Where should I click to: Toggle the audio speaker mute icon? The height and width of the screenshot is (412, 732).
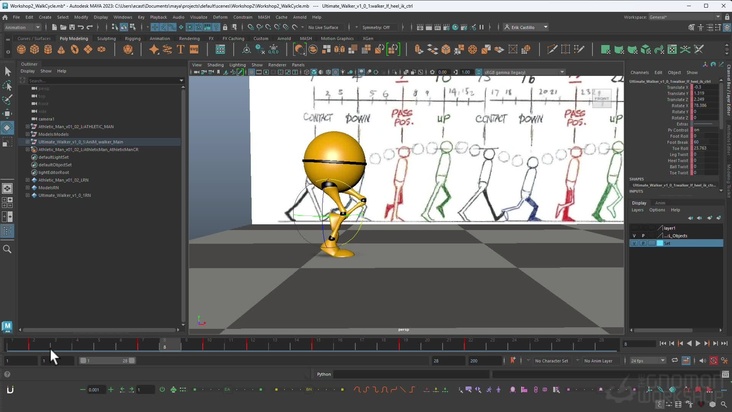[x=702, y=360]
